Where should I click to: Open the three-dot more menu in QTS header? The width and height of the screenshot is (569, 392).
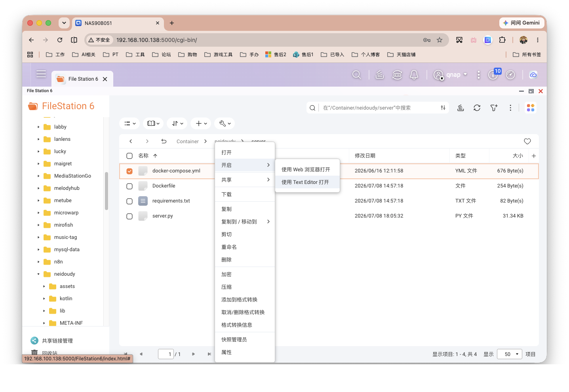pyautogui.click(x=478, y=75)
